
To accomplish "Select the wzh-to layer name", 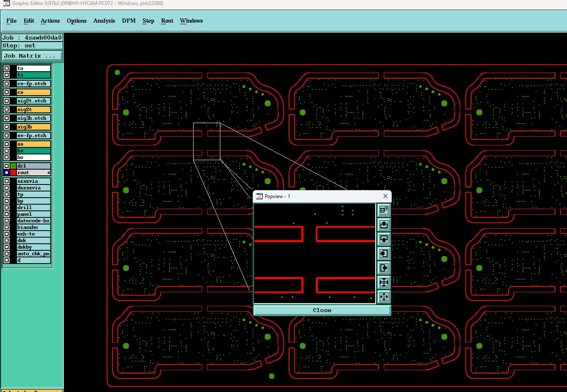I will [34, 234].
